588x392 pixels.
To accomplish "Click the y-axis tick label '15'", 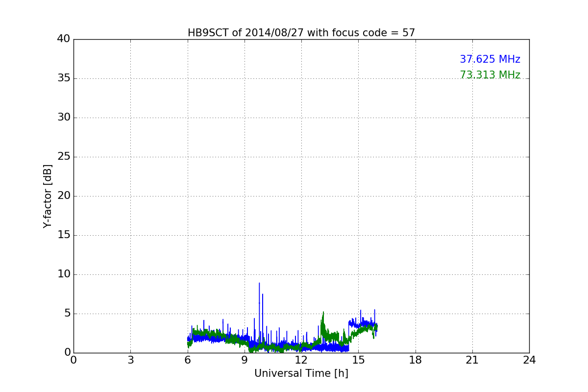I will click(64, 235).
